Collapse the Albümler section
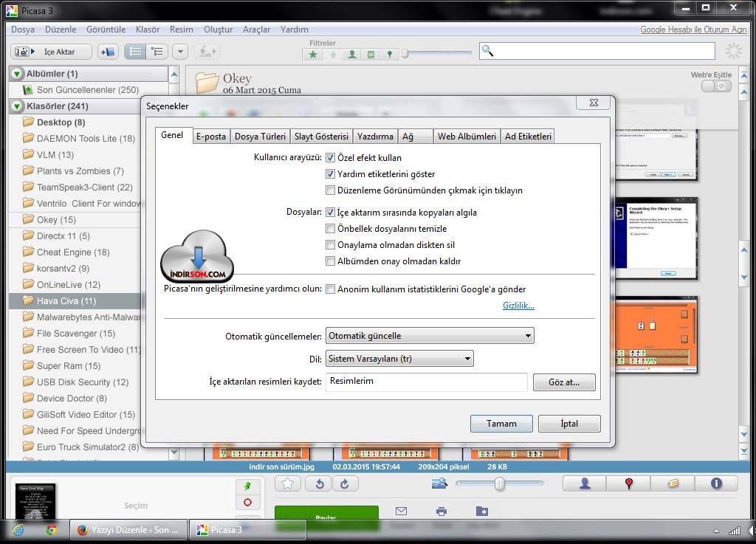Image resolution: width=756 pixels, height=544 pixels. (x=17, y=74)
